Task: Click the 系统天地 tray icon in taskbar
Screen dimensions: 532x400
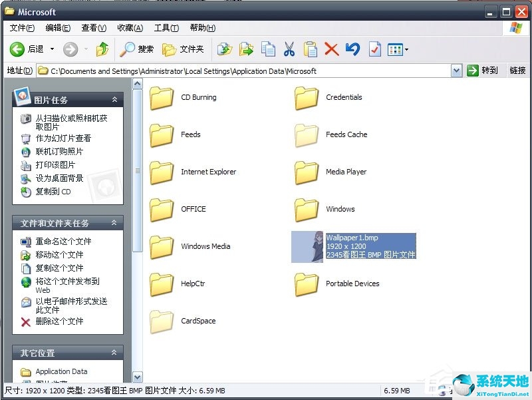Action: click(x=464, y=385)
